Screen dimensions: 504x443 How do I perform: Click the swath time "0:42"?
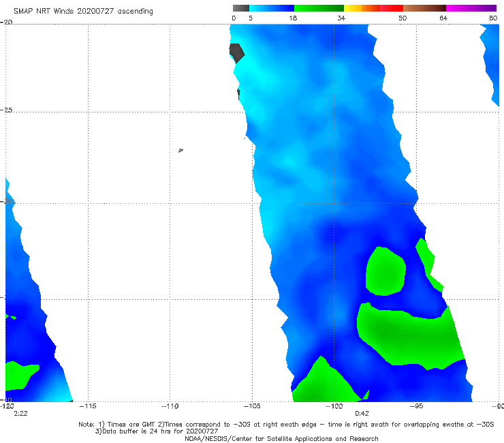pyautogui.click(x=362, y=414)
